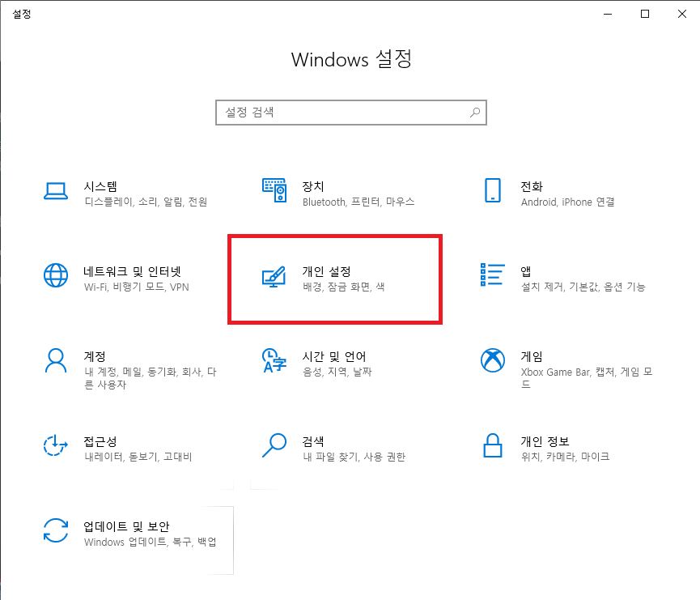Open the 개인 설정 paintbrush monitor icon
The width and height of the screenshot is (700, 600).
pos(274,277)
